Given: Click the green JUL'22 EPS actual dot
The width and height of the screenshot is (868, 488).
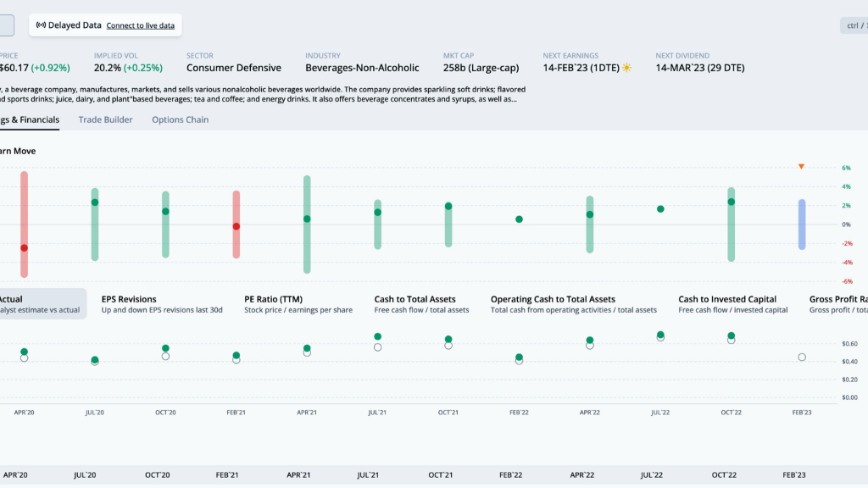Looking at the screenshot, I should pyautogui.click(x=659, y=335).
